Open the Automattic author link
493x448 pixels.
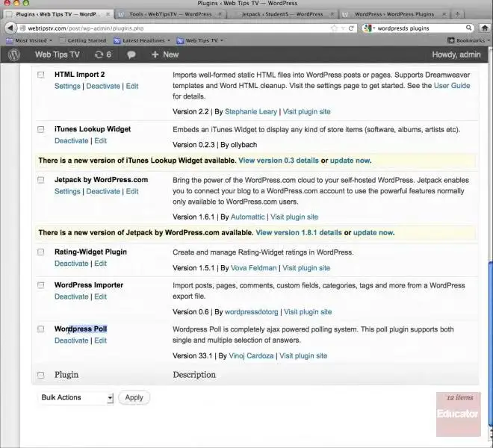pyautogui.click(x=248, y=217)
